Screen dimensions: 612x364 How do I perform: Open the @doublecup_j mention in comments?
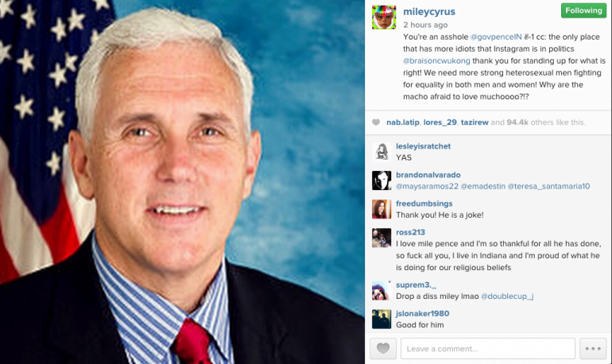click(507, 296)
